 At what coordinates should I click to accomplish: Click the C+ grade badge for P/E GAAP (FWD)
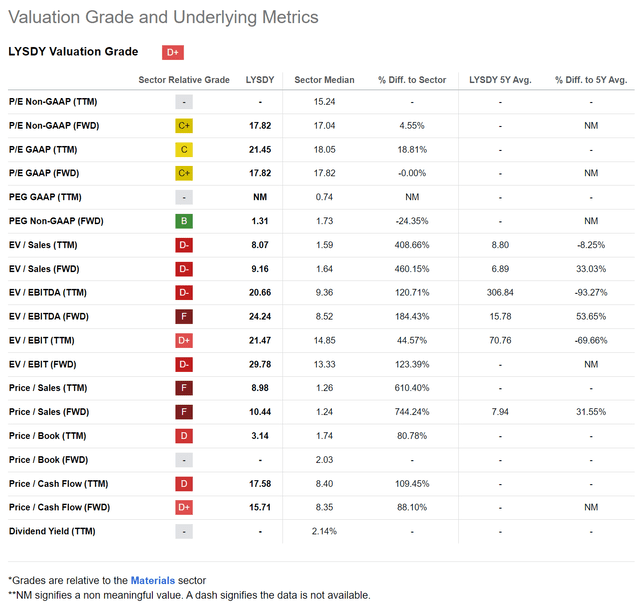[184, 173]
